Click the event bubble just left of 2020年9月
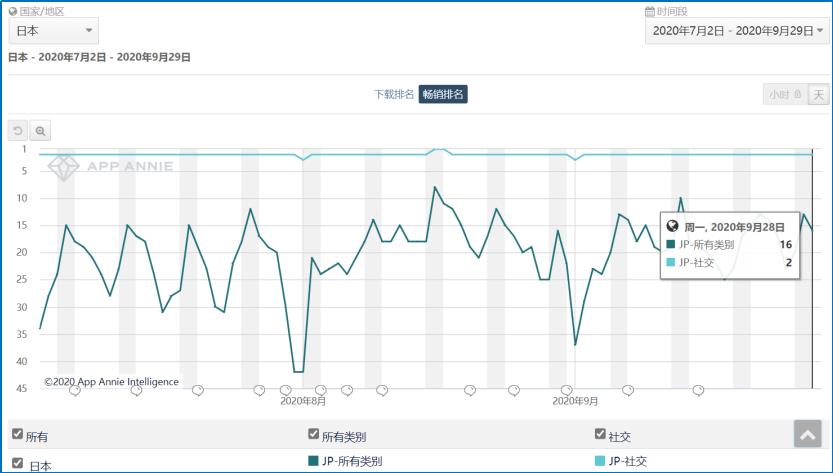The height and width of the screenshot is (473, 833). [x=567, y=391]
